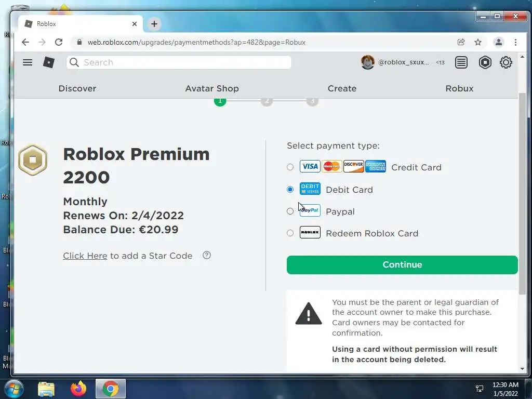Select Credit Card payment type

tap(290, 167)
